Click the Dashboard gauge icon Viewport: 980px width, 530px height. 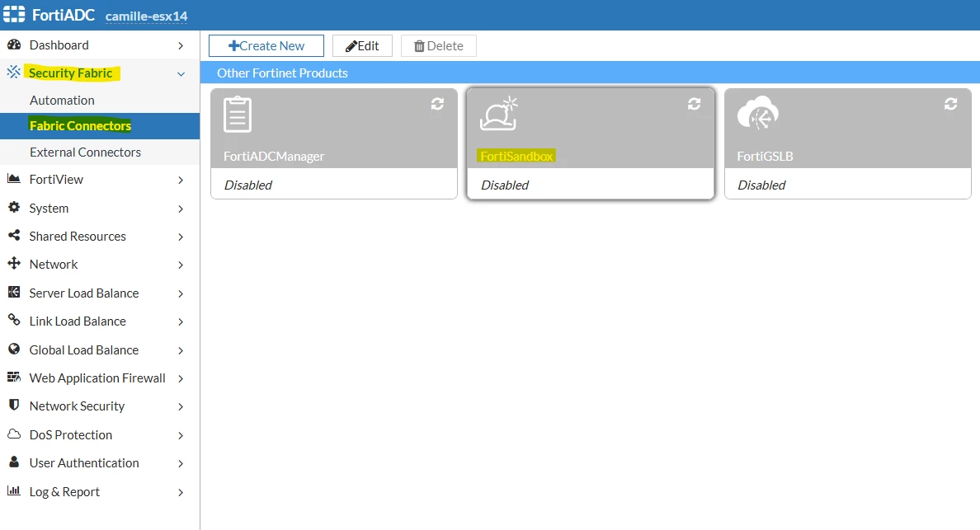point(14,45)
